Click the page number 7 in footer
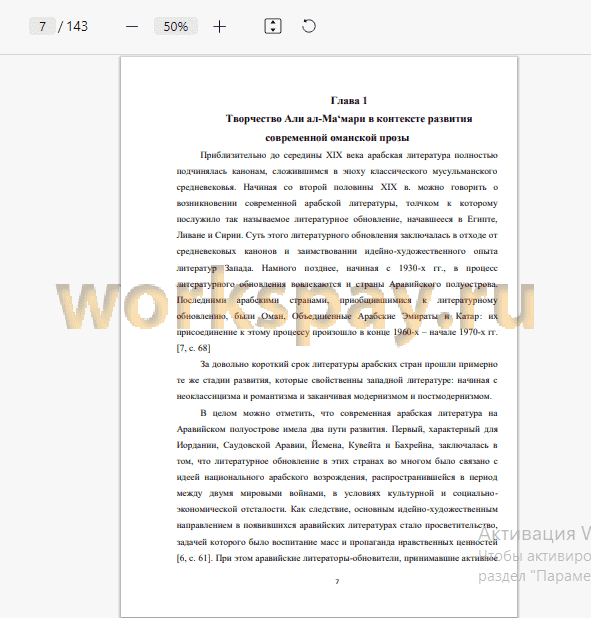This screenshot has width=591, height=618. (x=337, y=581)
